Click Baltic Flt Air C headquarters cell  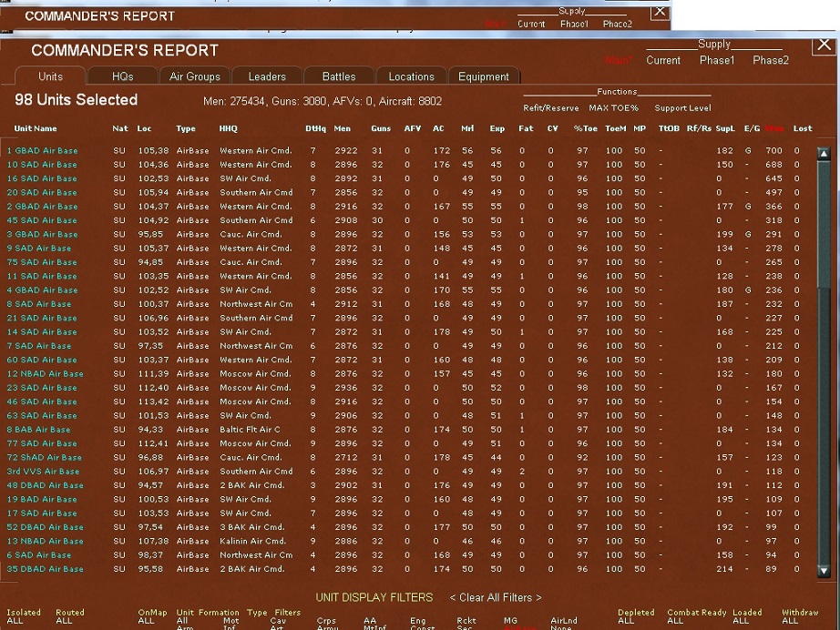(x=250, y=430)
